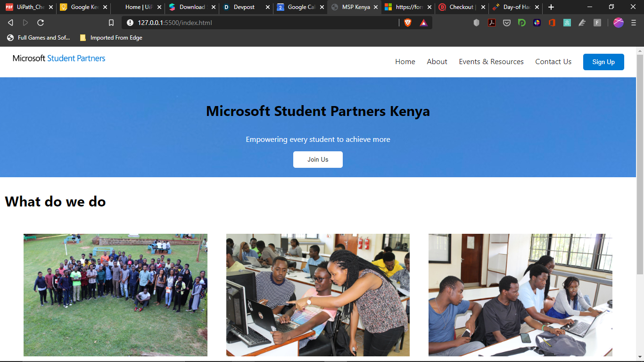Close the MSP Kenya tab
Viewport: 644px width, 362px height.
click(376, 7)
